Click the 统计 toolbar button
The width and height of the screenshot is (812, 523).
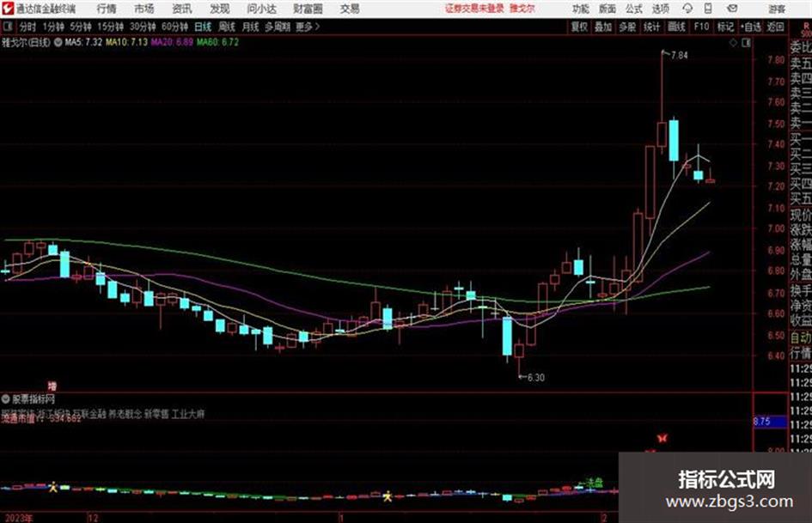point(652,27)
